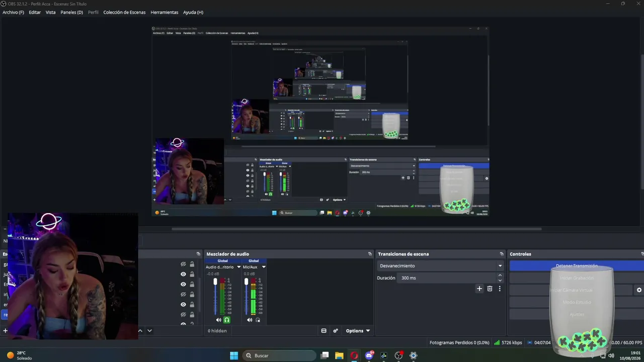Remove the transition with the trash icon
This screenshot has height=362, width=644.
tap(490, 289)
